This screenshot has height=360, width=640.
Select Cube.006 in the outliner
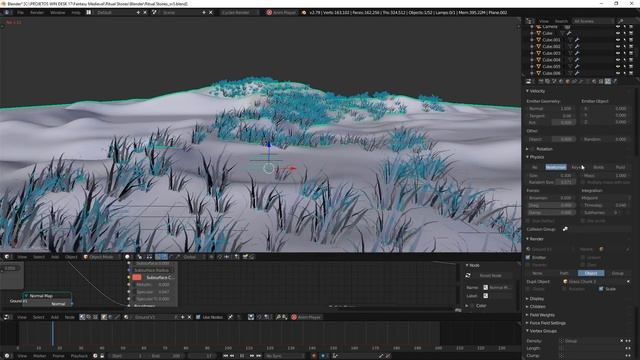(551, 73)
